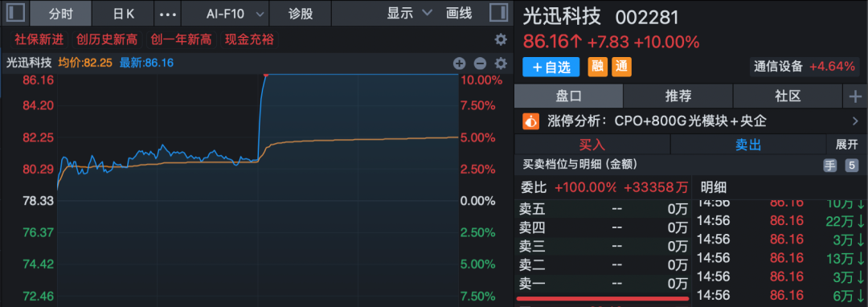The height and width of the screenshot is (307, 868).
Task: Zoom in chart with plus icon
Action: point(460,63)
